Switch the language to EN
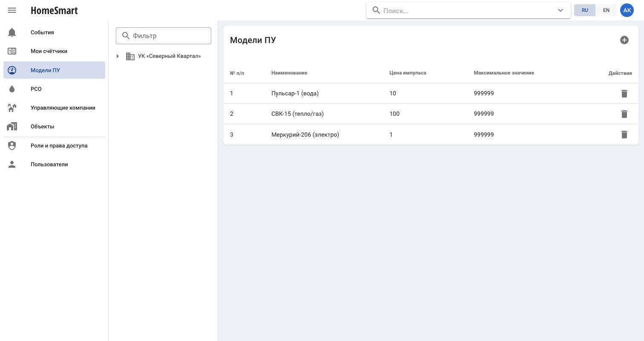644x341 pixels. pos(606,10)
